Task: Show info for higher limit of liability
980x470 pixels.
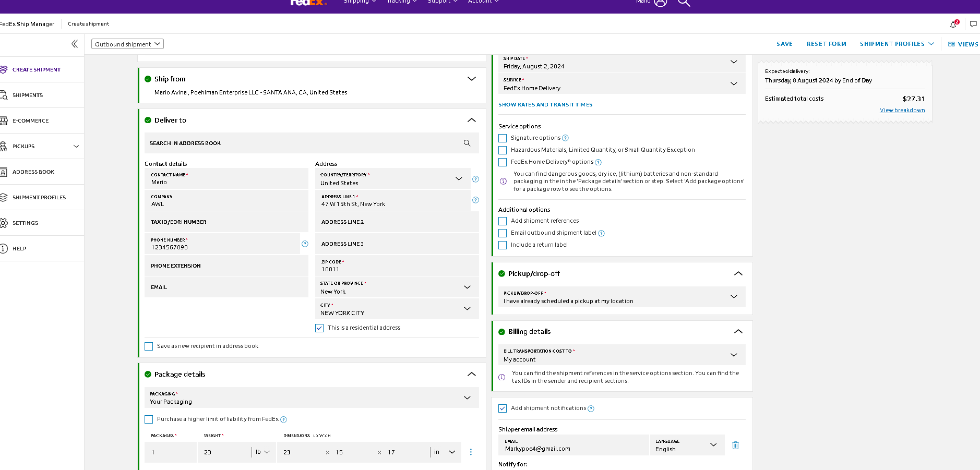Action: pyautogui.click(x=283, y=419)
